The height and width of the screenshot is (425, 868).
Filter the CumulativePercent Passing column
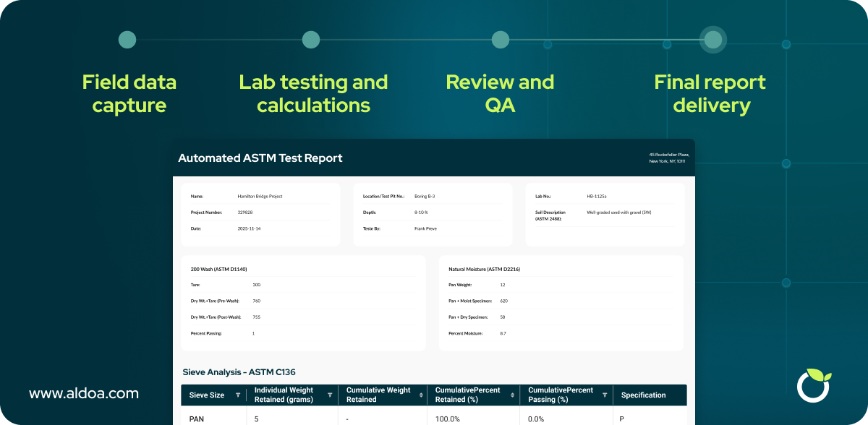click(606, 395)
